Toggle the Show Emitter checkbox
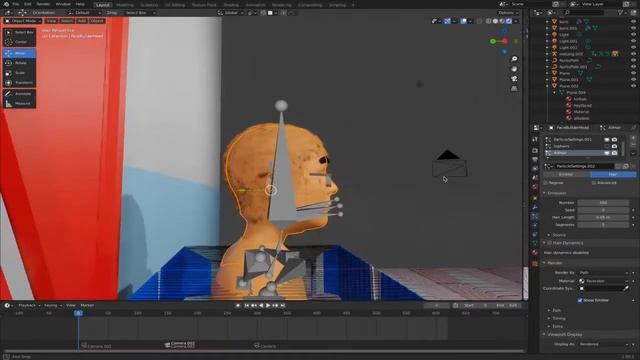The image size is (640, 360). pyautogui.click(x=580, y=300)
